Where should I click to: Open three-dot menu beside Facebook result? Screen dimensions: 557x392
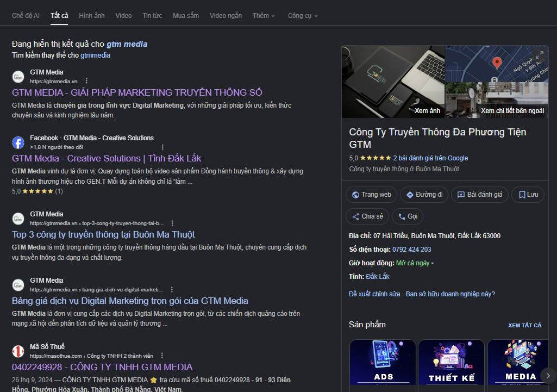click(x=162, y=147)
